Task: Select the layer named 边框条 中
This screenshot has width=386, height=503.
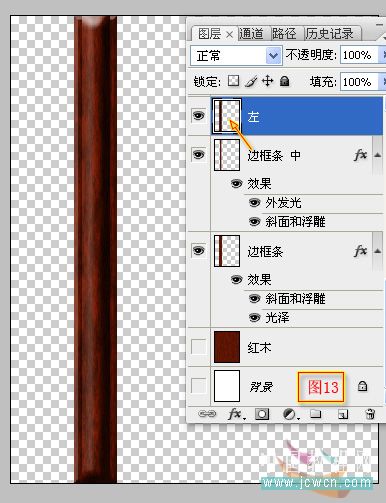Action: point(274,155)
